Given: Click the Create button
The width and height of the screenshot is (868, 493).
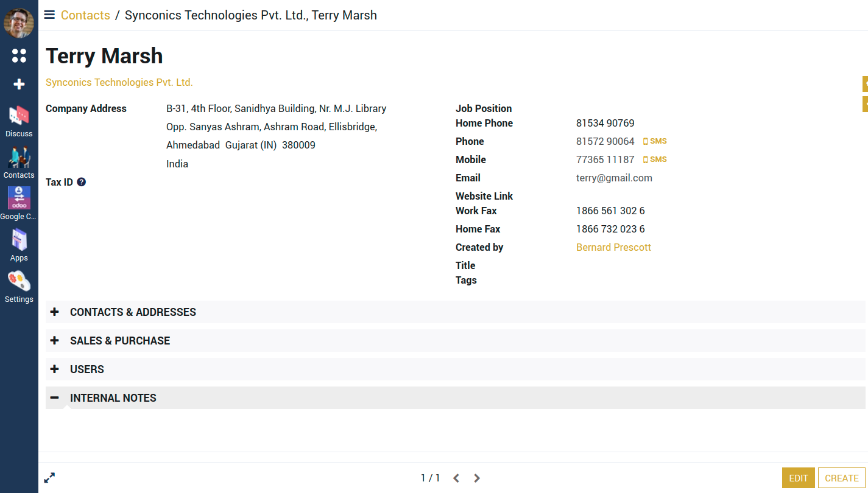Looking at the screenshot, I should (841, 478).
